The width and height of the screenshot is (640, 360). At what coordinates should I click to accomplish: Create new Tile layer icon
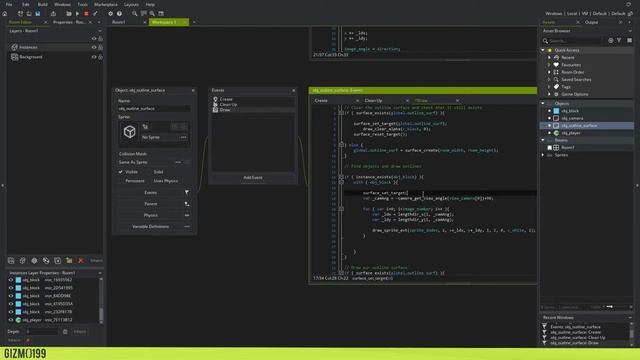click(x=34, y=260)
